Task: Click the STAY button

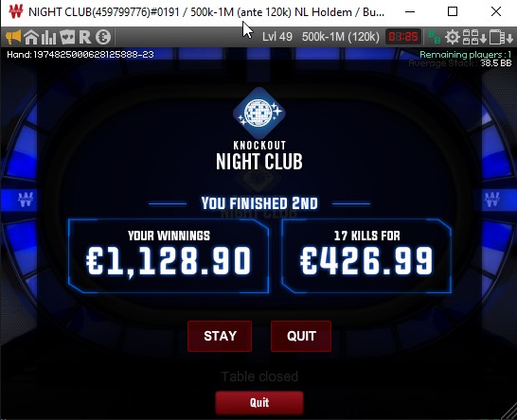Action: [220, 336]
